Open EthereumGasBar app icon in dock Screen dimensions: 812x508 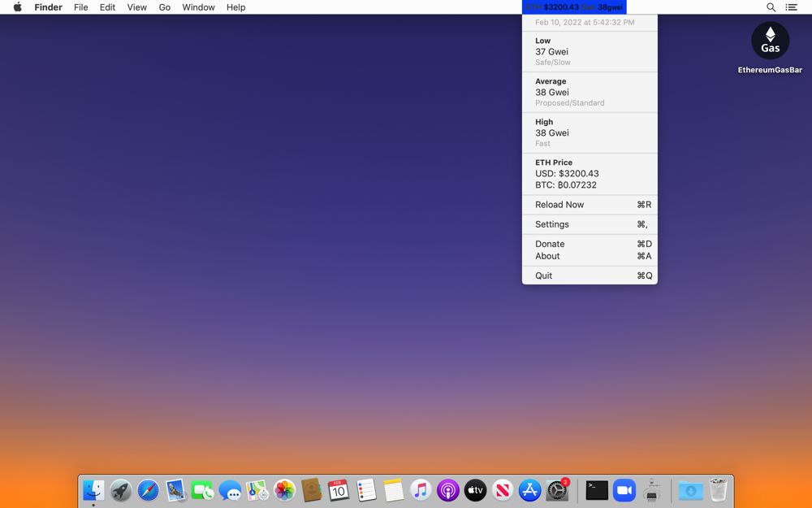click(651, 490)
